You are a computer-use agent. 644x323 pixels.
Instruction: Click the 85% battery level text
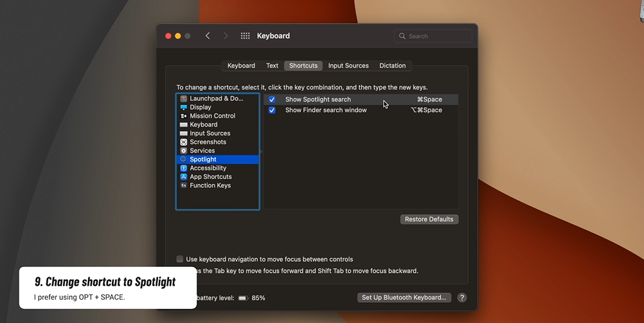pyautogui.click(x=258, y=298)
